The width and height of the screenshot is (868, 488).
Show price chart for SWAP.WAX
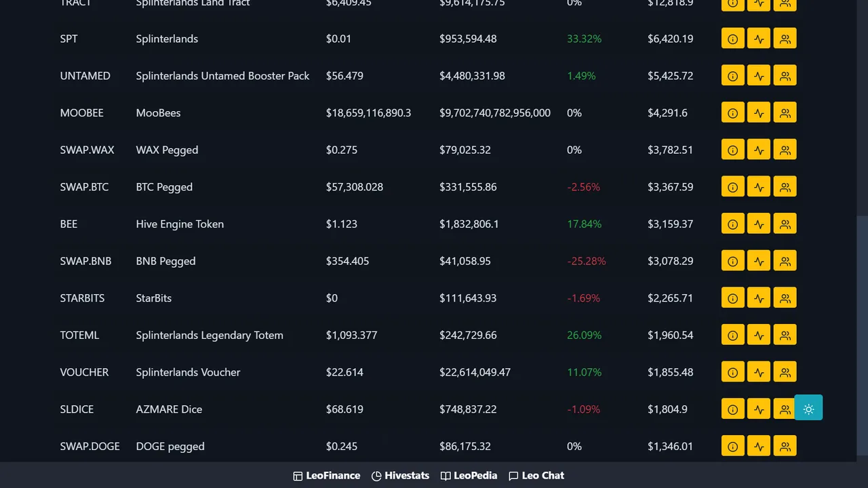[x=759, y=150]
